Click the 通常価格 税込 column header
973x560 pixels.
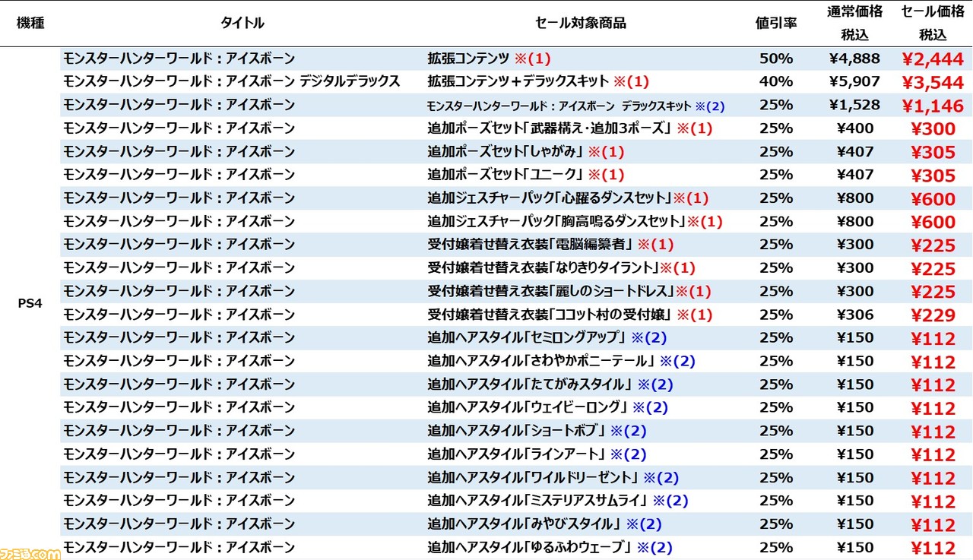(x=855, y=23)
